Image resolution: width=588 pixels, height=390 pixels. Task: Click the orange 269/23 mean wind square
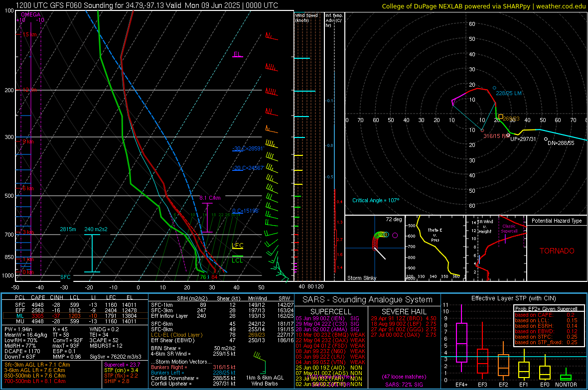501,117
